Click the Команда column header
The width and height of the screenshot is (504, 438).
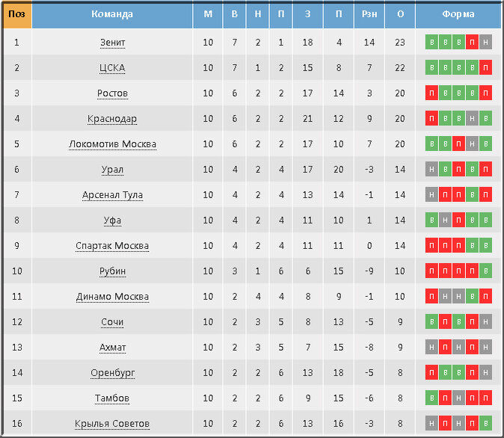click(x=112, y=14)
